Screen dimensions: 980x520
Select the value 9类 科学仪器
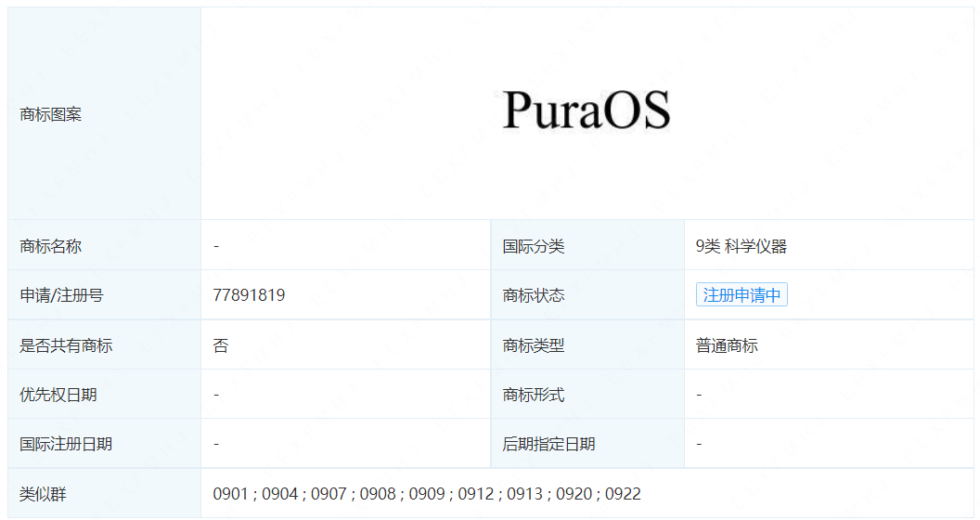(x=741, y=246)
